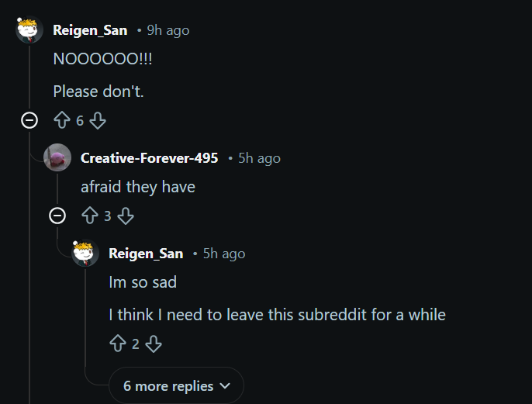Open Creative-Forever-495's profile avatar
This screenshot has height=404, width=532.
(x=57, y=158)
